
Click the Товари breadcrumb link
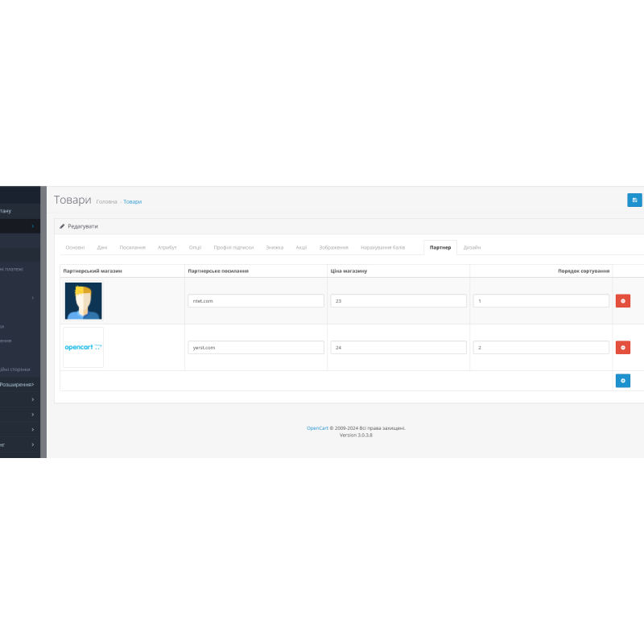tap(132, 201)
